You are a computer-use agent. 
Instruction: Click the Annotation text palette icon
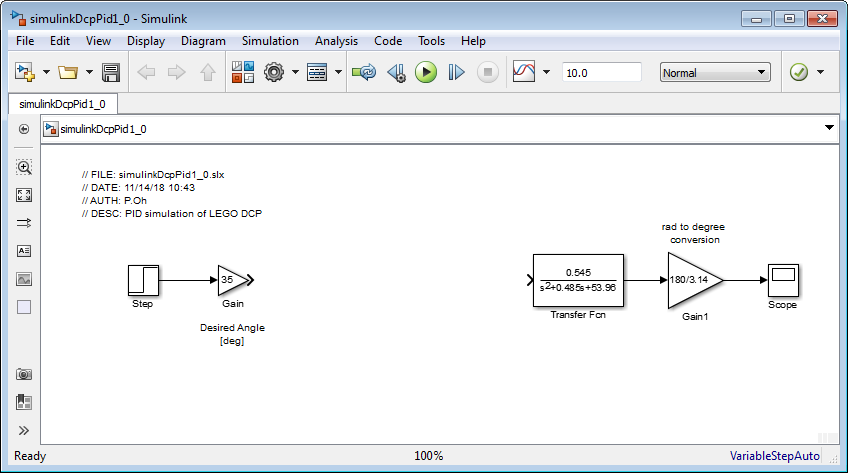[24, 251]
